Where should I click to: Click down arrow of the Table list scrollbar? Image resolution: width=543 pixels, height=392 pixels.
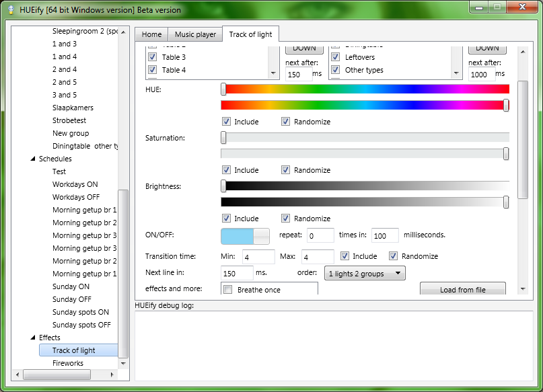pyautogui.click(x=274, y=73)
